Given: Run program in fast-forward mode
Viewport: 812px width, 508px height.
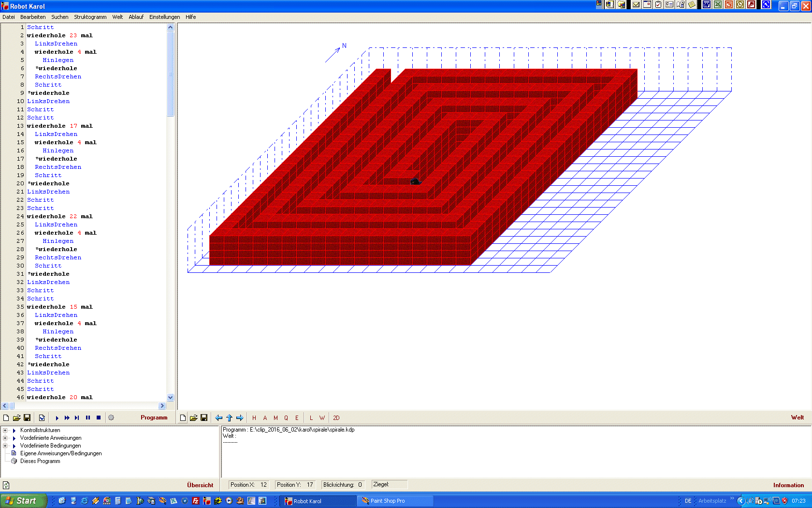Looking at the screenshot, I should pos(67,418).
